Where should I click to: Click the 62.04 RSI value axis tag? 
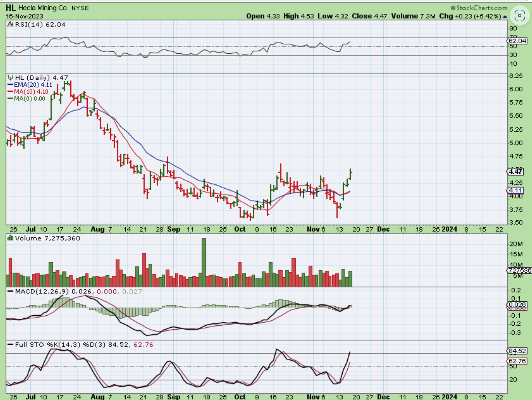(517, 41)
